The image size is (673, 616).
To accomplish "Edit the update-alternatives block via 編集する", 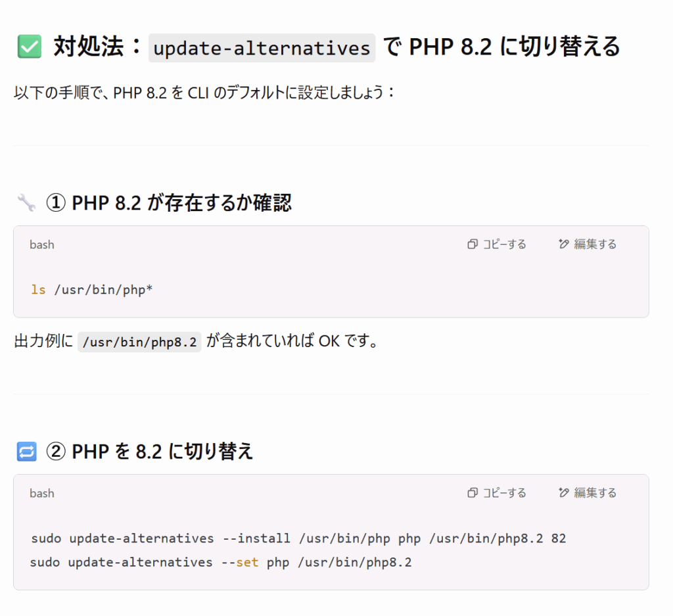I will [588, 493].
